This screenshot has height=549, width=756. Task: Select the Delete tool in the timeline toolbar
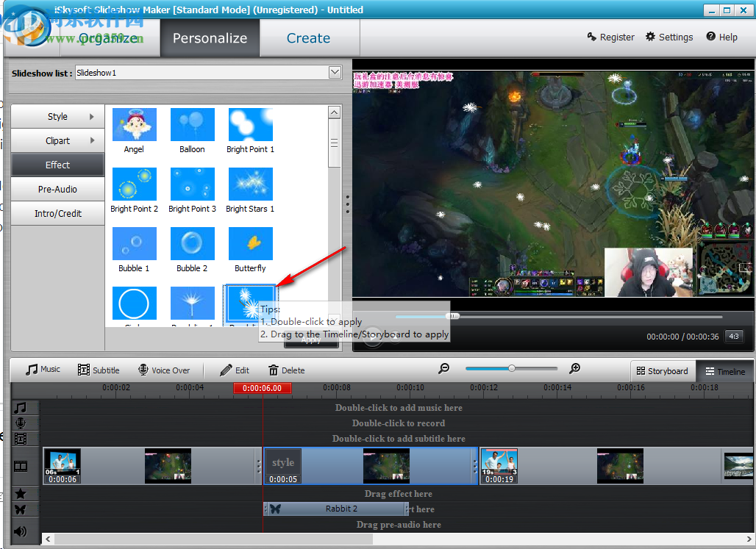[286, 370]
